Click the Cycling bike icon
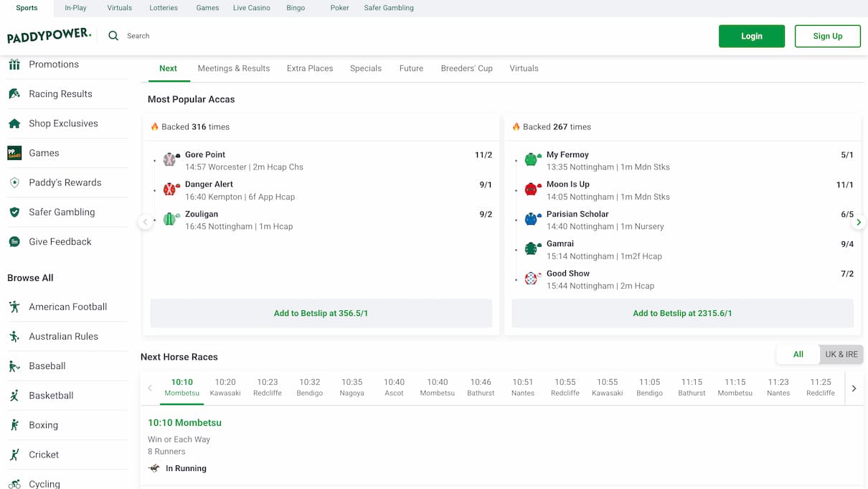 click(14, 484)
